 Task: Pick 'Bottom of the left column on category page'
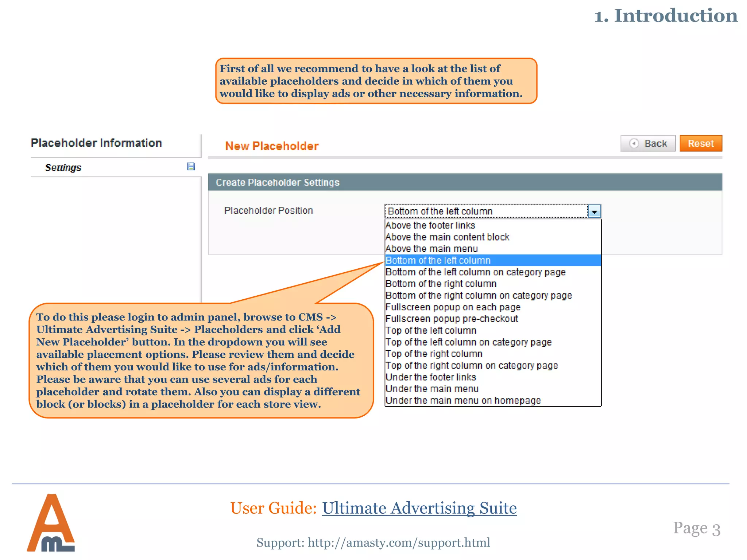(x=493, y=272)
